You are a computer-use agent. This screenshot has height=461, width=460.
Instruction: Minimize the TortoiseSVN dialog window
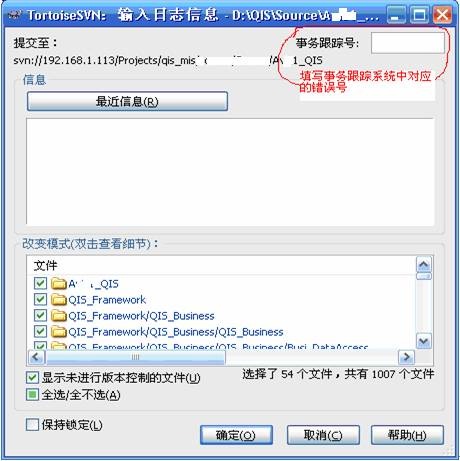397,15
